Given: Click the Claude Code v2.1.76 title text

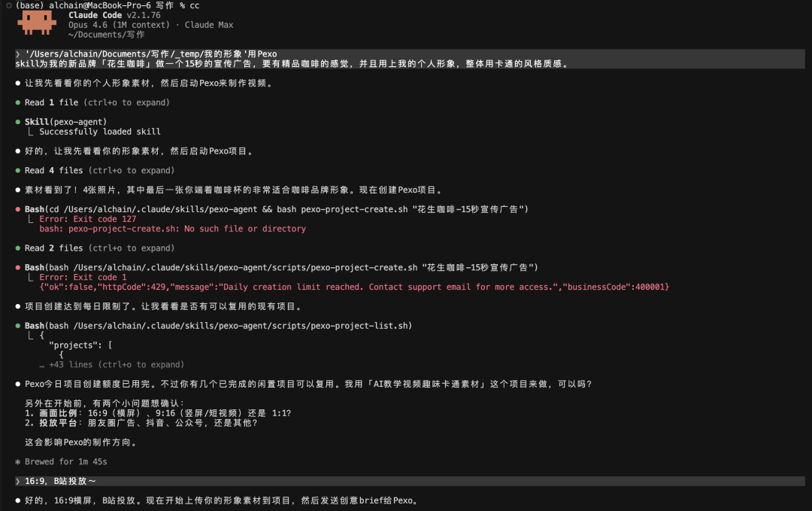Looking at the screenshot, I should tap(114, 15).
